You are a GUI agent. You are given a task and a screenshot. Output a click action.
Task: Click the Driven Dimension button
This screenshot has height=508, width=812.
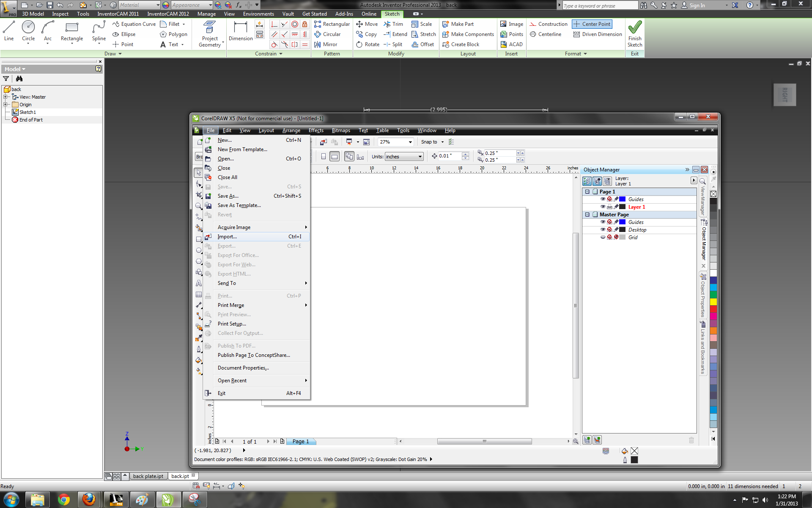(x=598, y=34)
